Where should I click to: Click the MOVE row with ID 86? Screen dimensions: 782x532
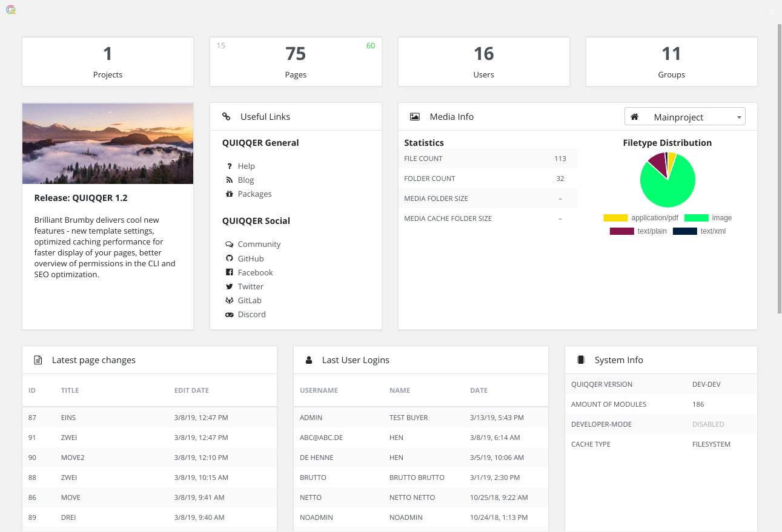coord(150,498)
